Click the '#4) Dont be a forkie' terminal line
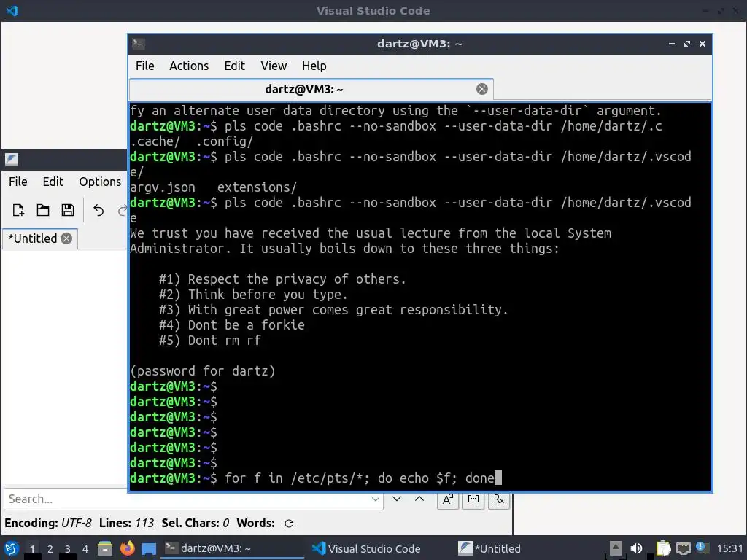747x560 pixels. click(x=231, y=324)
